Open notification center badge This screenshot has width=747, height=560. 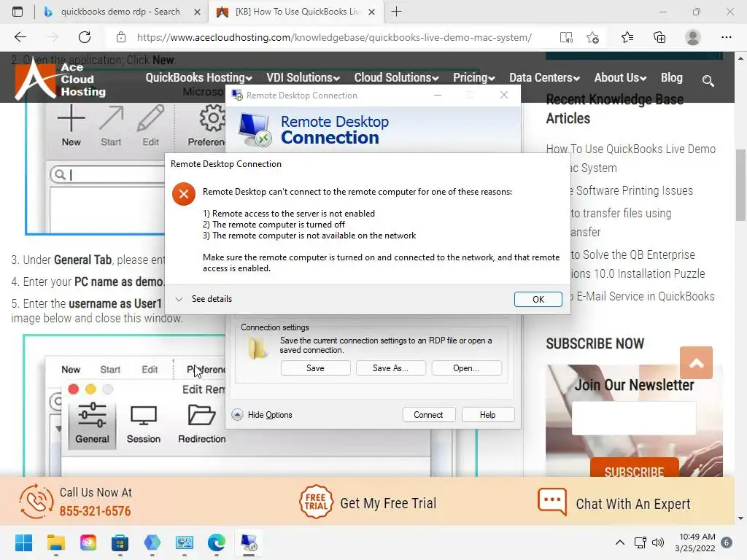(x=727, y=542)
